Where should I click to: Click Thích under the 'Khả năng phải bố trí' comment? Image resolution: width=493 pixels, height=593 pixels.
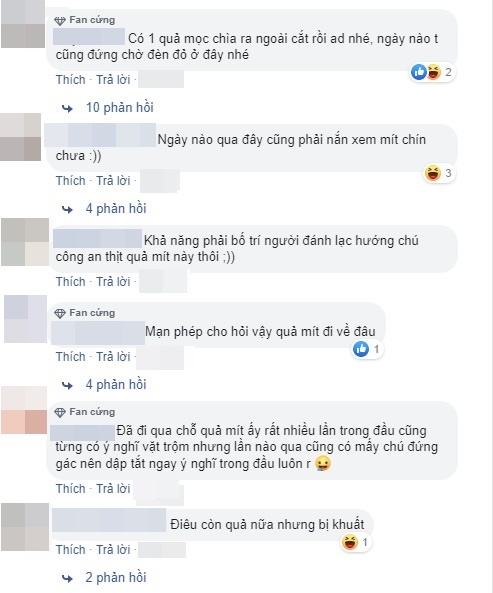pos(71,282)
